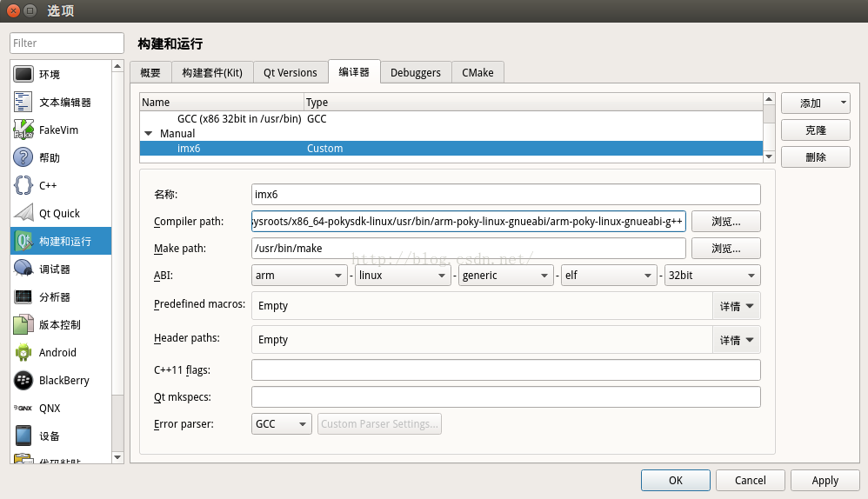This screenshot has width=868, height=499.
Task: Open the Qt Quick paper-plane icon
Action: point(23,213)
